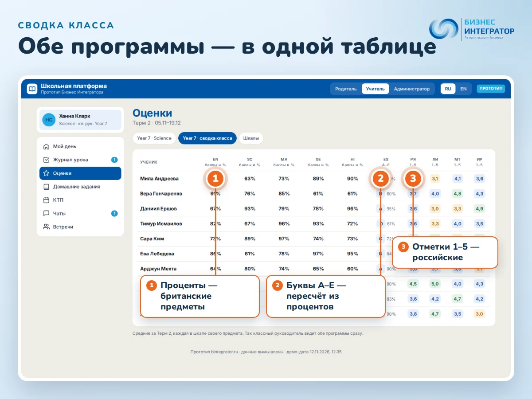
Task: Click the УЧЕНИК column header
Action: [149, 162]
